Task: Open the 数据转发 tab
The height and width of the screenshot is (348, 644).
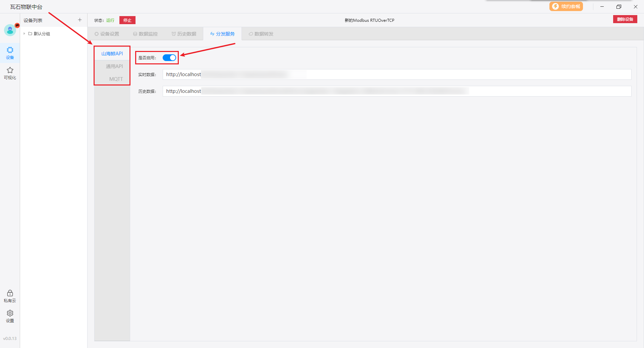Action: 261,34
